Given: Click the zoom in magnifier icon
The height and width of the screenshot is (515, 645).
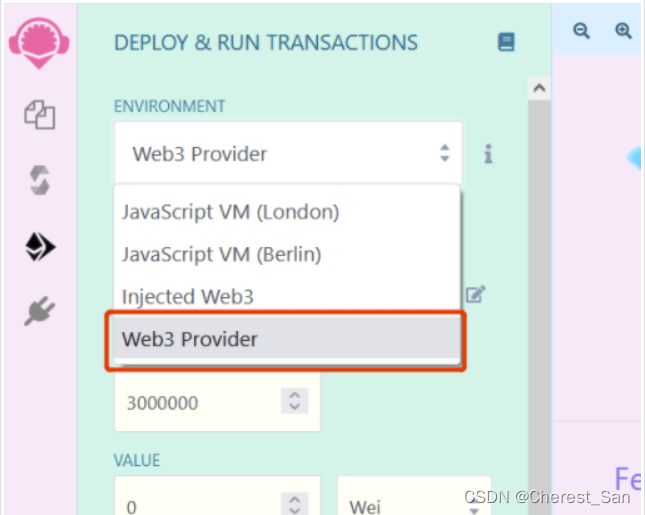Looking at the screenshot, I should pos(624,31).
